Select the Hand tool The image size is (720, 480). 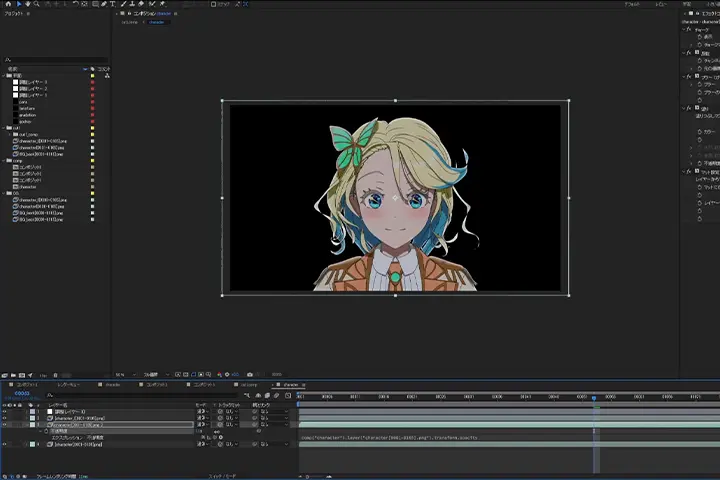click(x=28, y=4)
